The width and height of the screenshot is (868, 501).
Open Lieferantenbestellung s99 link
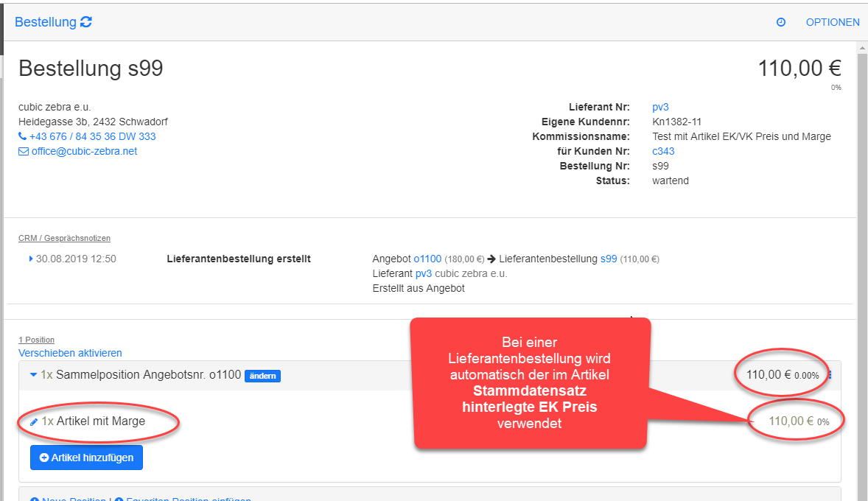click(609, 259)
